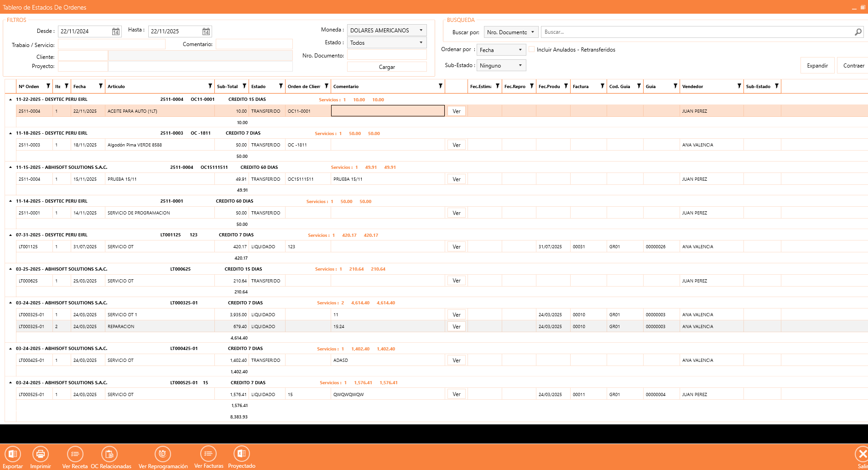
Task: Click the Ver Facturas icon
Action: tap(208, 454)
